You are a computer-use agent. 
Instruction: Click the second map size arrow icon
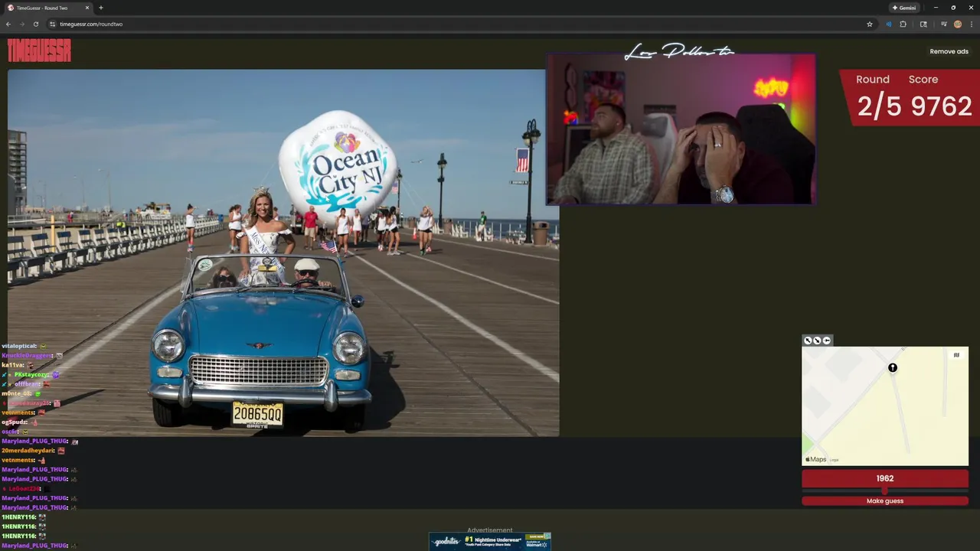point(817,341)
